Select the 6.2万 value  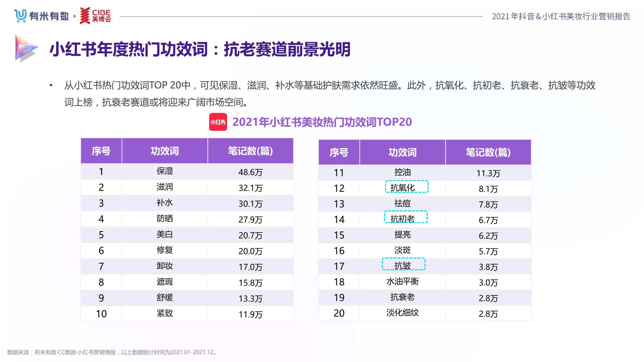pyautogui.click(x=488, y=236)
